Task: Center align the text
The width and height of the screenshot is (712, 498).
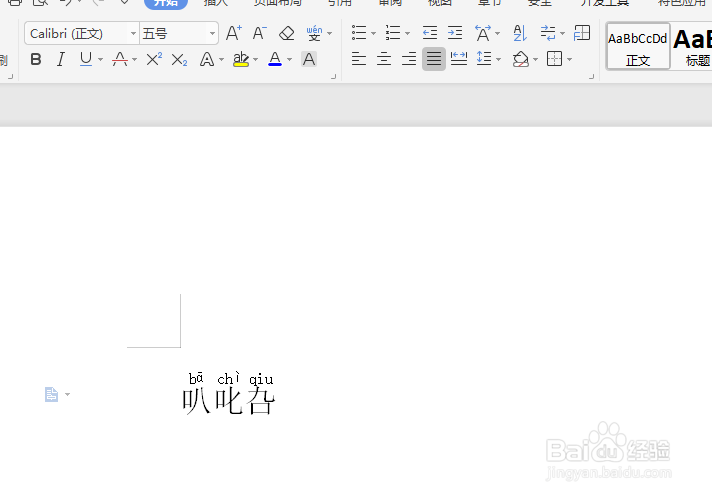Action: click(x=384, y=59)
